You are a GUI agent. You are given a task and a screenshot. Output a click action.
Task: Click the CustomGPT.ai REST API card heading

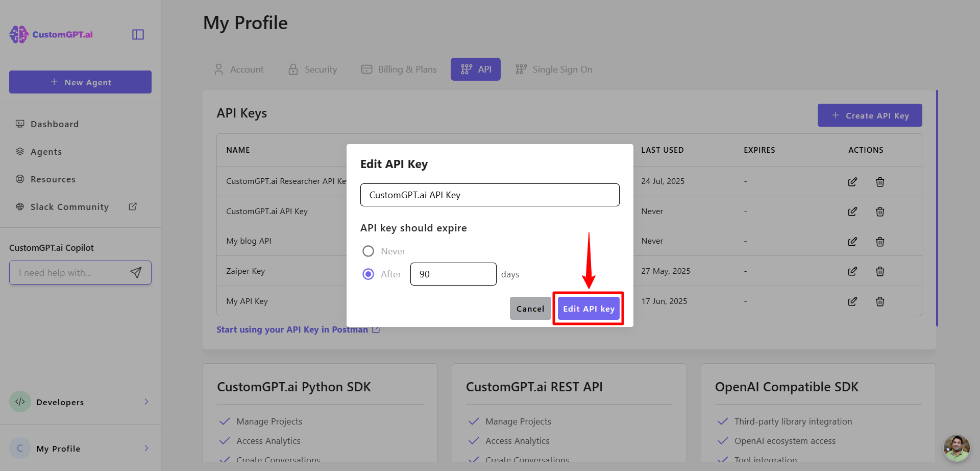(x=534, y=387)
